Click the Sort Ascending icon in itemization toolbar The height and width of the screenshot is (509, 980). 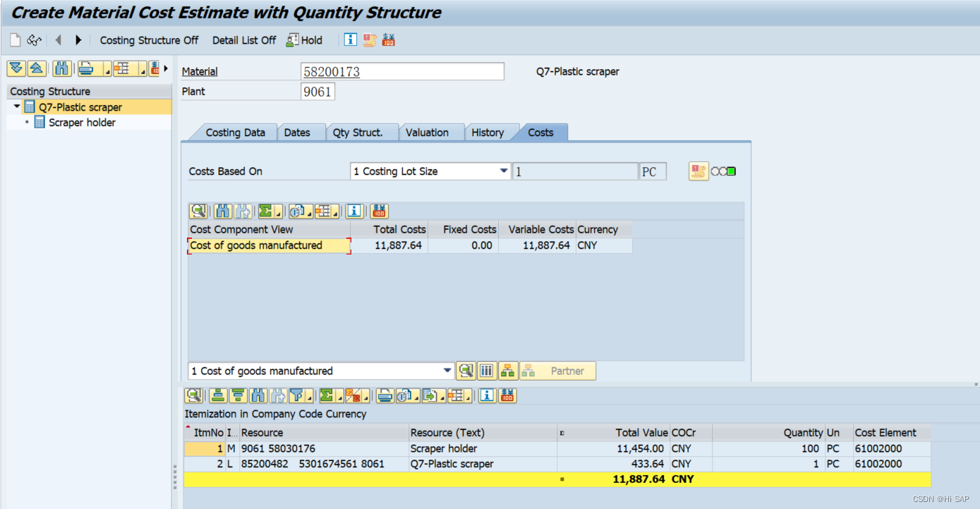point(219,395)
